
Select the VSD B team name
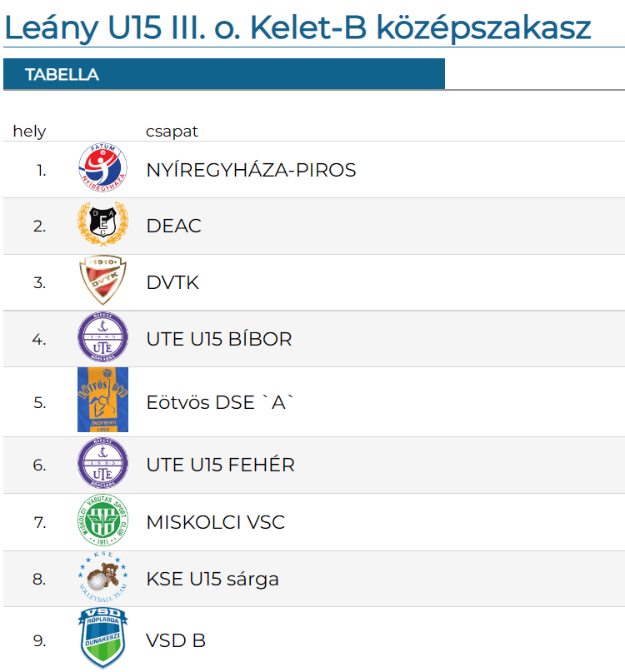(176, 640)
